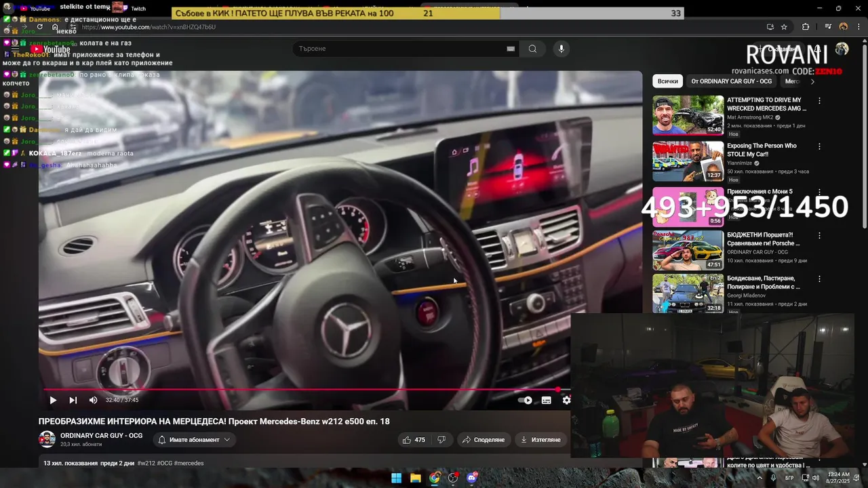Click the БГР language indicator
The image size is (868, 488).
tap(789, 478)
